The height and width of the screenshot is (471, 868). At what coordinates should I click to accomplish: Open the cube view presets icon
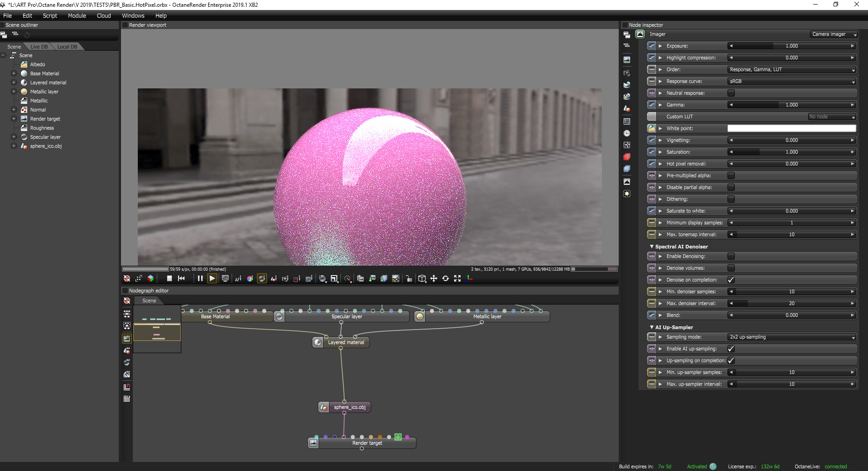click(422, 279)
